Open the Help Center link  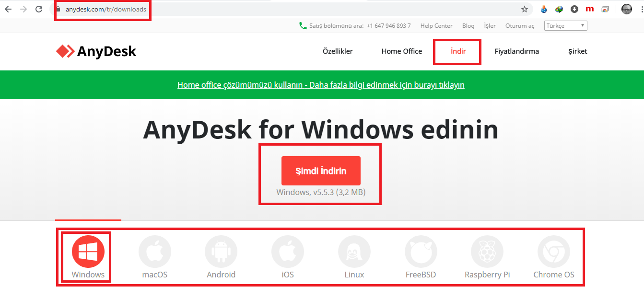click(x=436, y=26)
